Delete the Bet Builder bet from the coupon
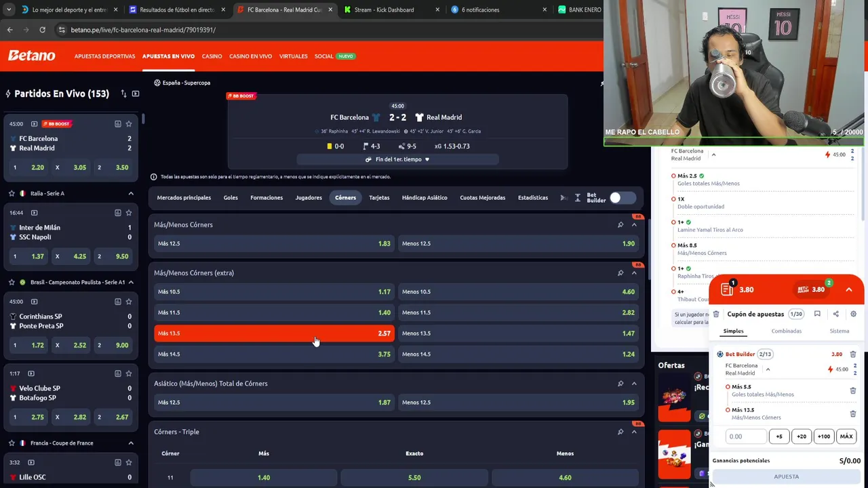Screen dimensions: 868x488 pos(853,354)
